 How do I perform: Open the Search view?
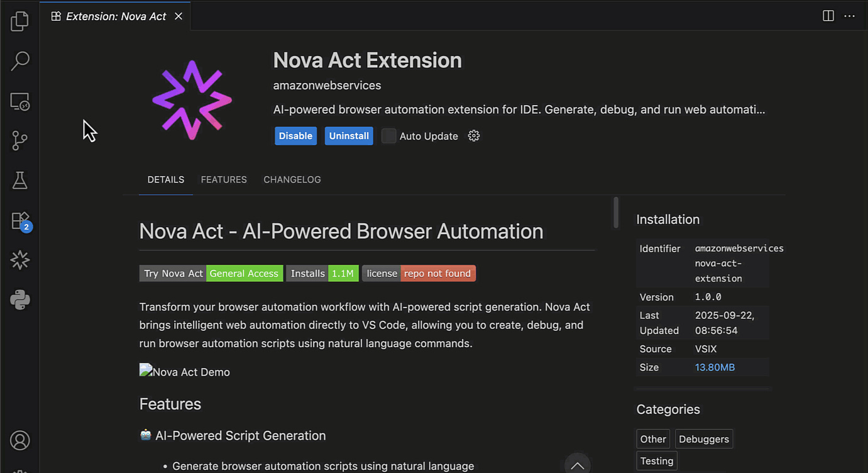click(19, 61)
